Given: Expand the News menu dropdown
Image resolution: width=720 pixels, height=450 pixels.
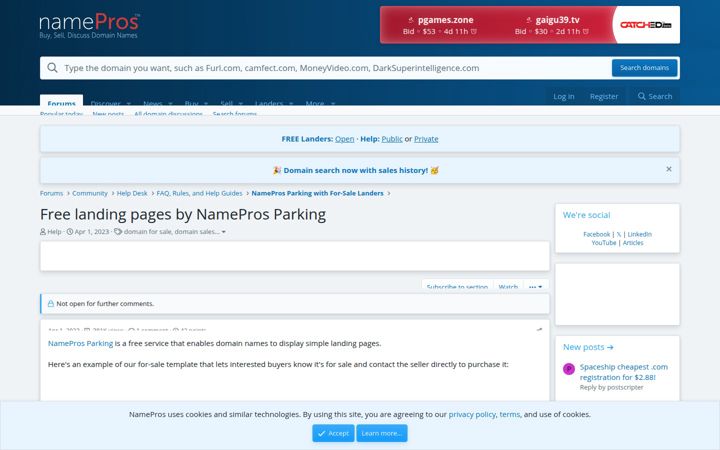Looking at the screenshot, I should 170,103.
